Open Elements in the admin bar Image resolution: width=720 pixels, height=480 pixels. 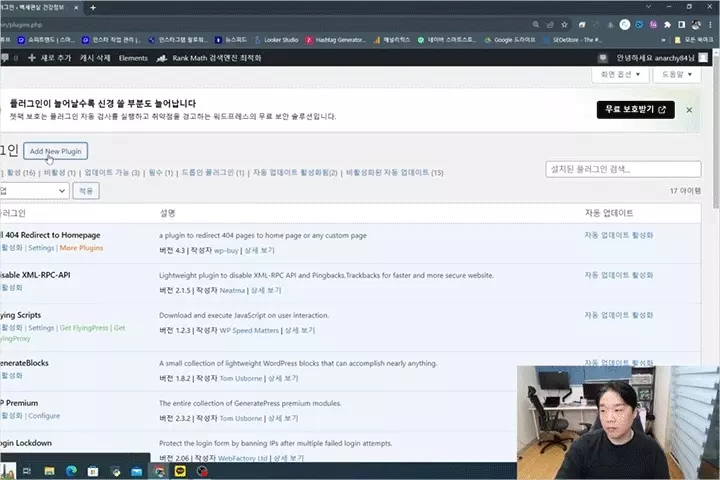[x=133, y=58]
